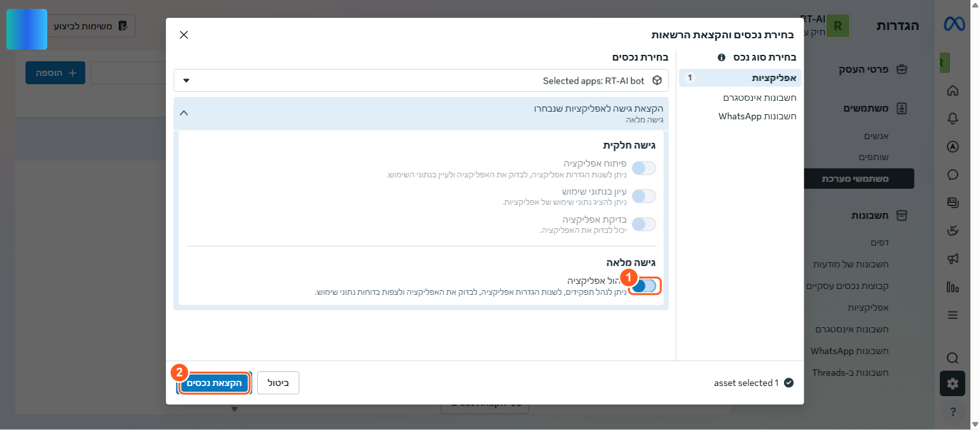Click the info icon beside בחירת סוג נכס
The height and width of the screenshot is (430, 980).
coord(721,57)
